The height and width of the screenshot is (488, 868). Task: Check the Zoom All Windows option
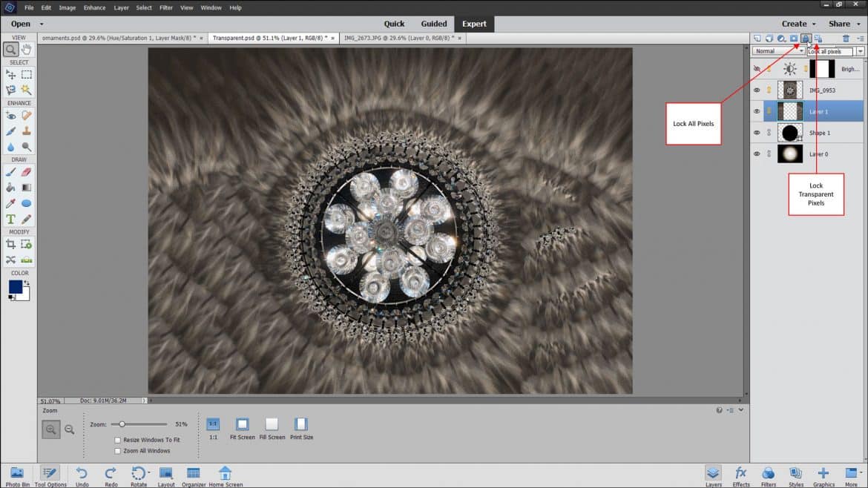click(x=118, y=451)
